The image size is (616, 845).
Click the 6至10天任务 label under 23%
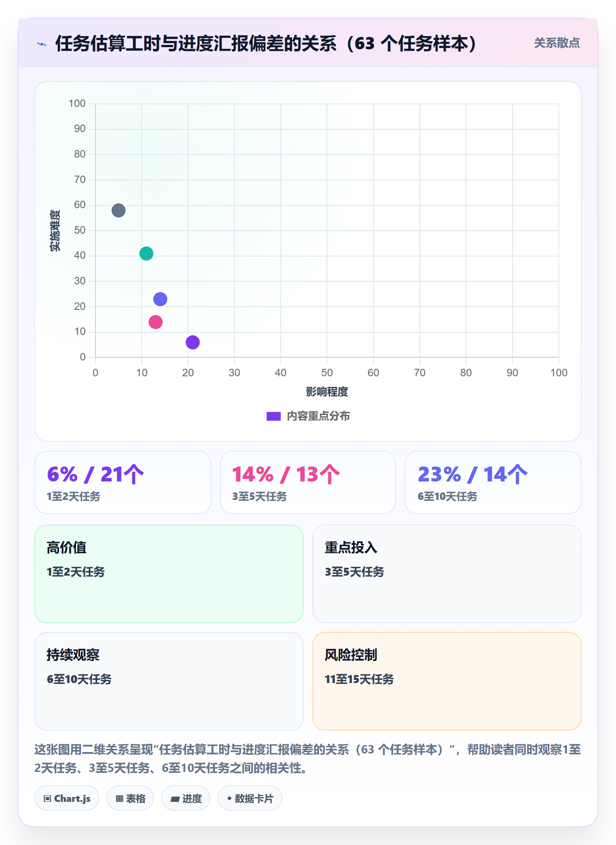click(447, 496)
